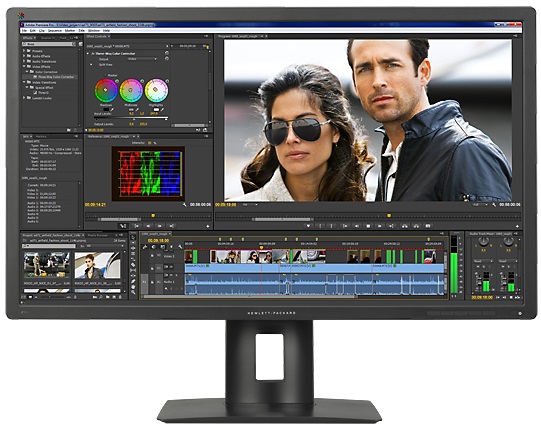
Task: Collapse the Color Correction folder
Action: pyautogui.click(x=27, y=71)
